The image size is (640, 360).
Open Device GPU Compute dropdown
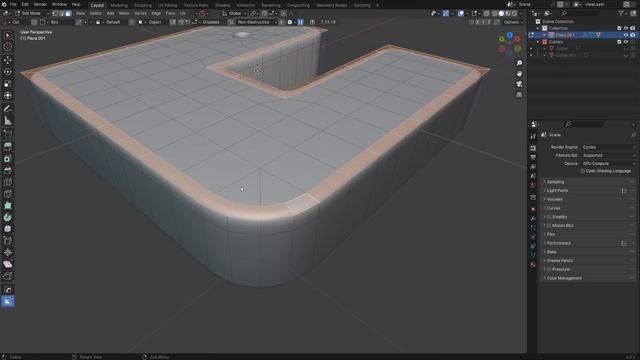[x=609, y=164]
